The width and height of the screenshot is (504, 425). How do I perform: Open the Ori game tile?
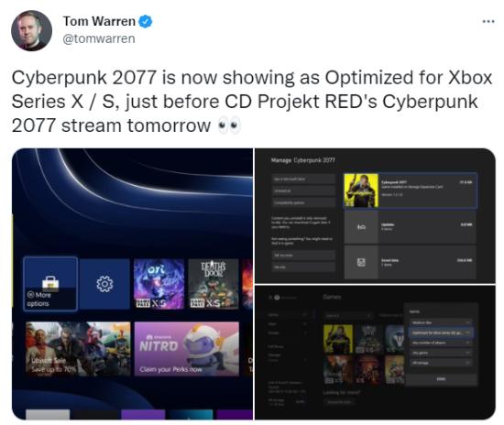[159, 284]
